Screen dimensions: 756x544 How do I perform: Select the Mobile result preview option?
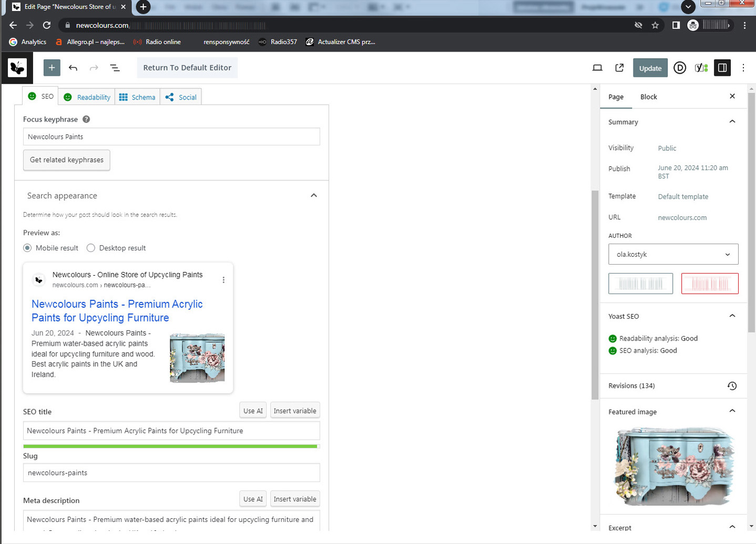(28, 248)
